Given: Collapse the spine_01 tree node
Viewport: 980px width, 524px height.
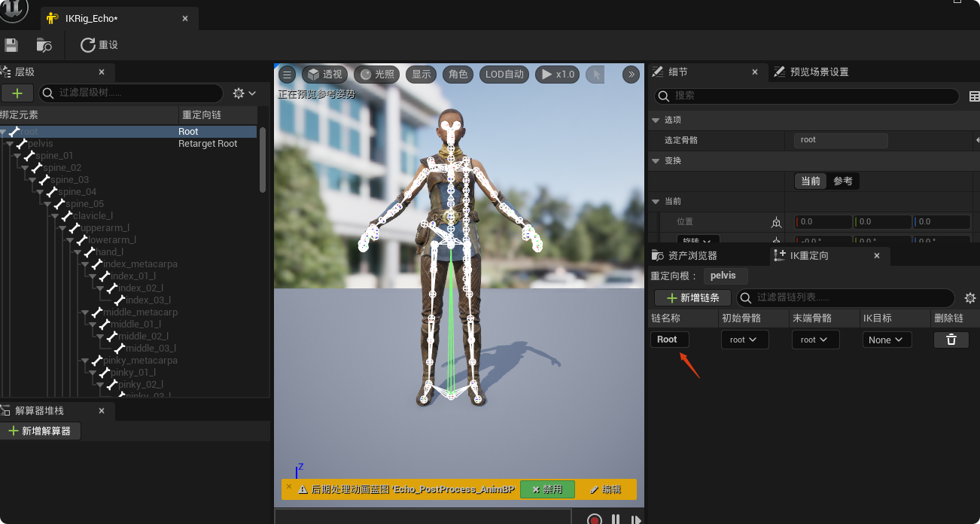Looking at the screenshot, I should click(x=18, y=156).
